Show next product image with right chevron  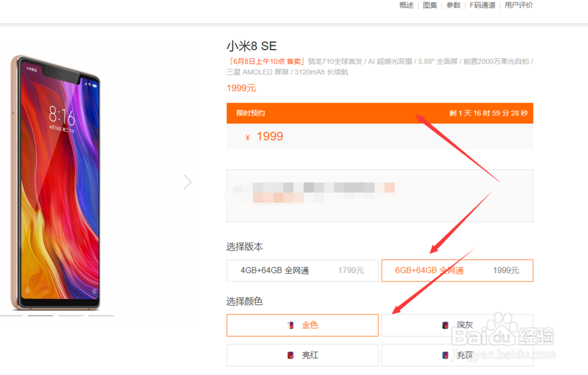click(x=188, y=182)
